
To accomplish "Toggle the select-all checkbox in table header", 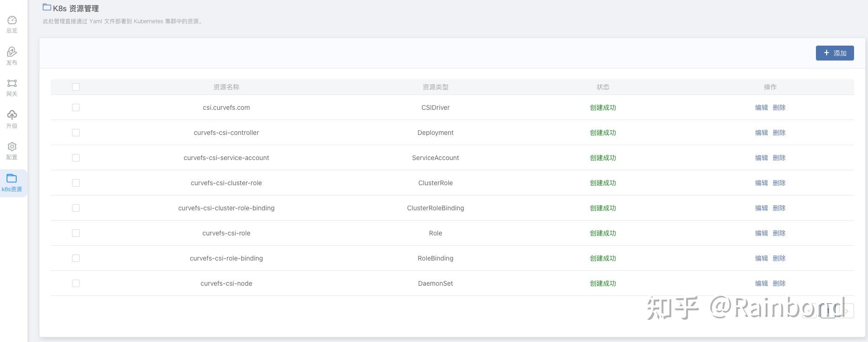I will click(x=76, y=87).
